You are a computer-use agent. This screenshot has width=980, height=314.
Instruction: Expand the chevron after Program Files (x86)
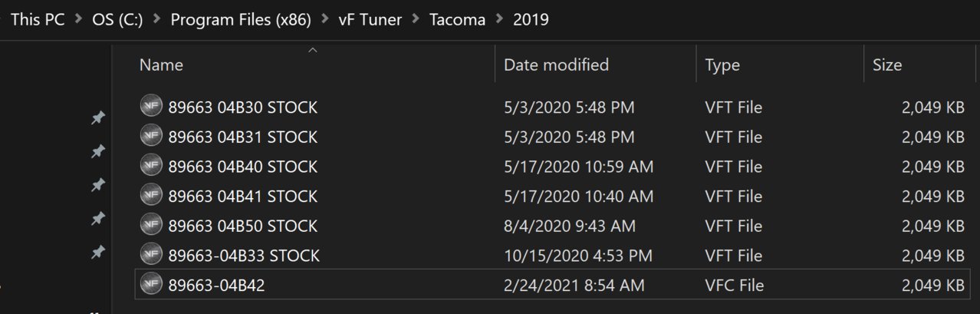[325, 19]
